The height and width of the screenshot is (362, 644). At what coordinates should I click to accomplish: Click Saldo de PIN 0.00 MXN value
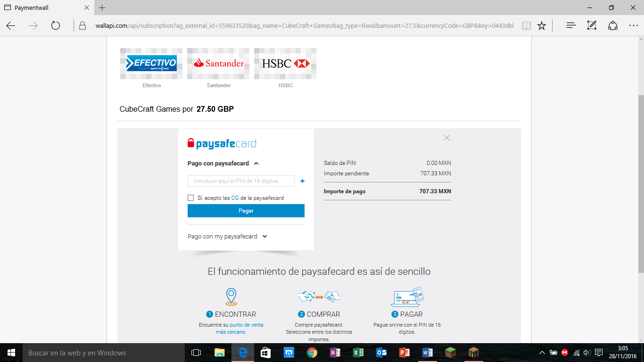tap(439, 163)
